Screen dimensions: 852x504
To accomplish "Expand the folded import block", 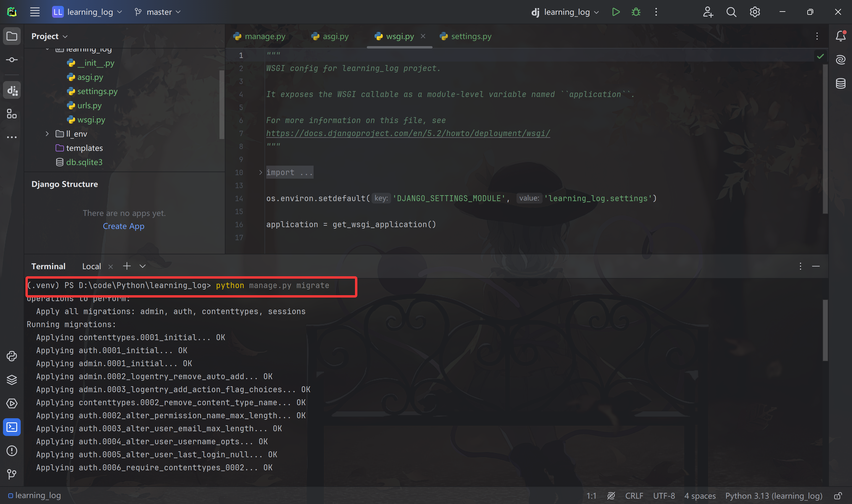I will tap(260, 172).
